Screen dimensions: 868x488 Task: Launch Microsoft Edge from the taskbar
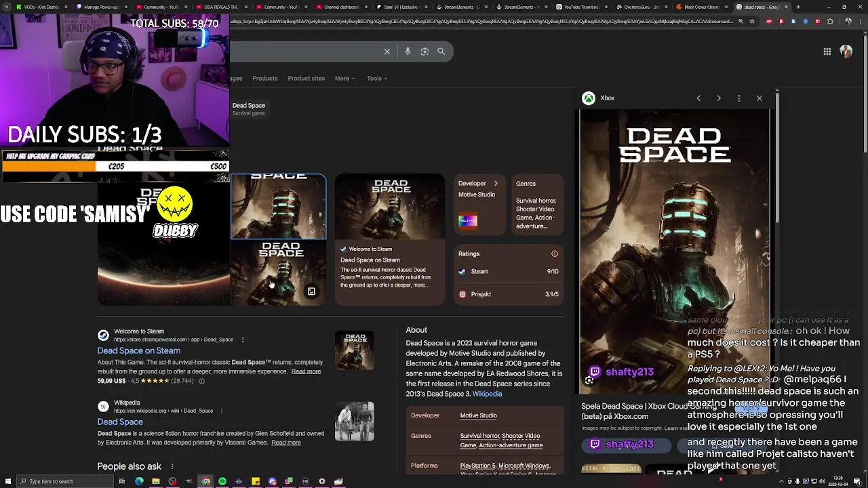(139, 481)
